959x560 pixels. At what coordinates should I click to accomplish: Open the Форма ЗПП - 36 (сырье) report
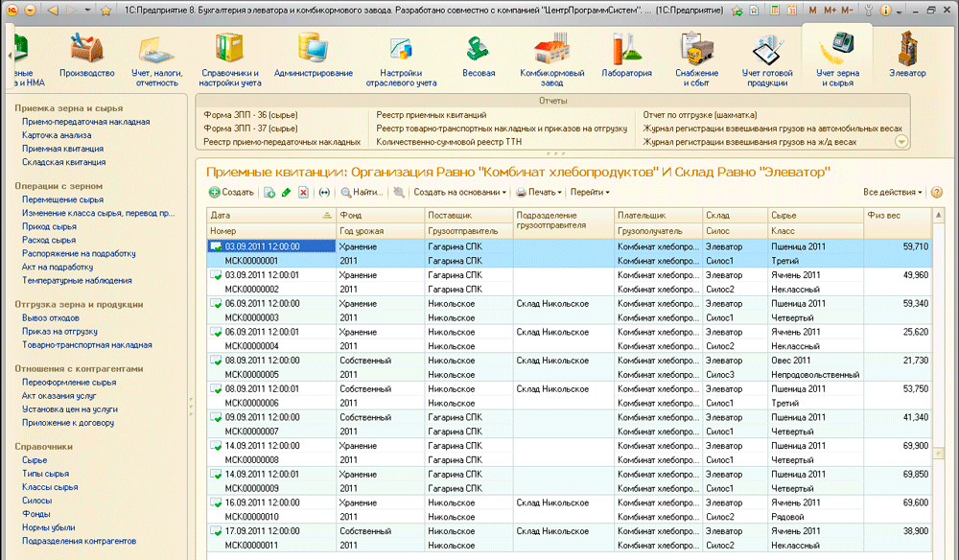click(x=250, y=115)
